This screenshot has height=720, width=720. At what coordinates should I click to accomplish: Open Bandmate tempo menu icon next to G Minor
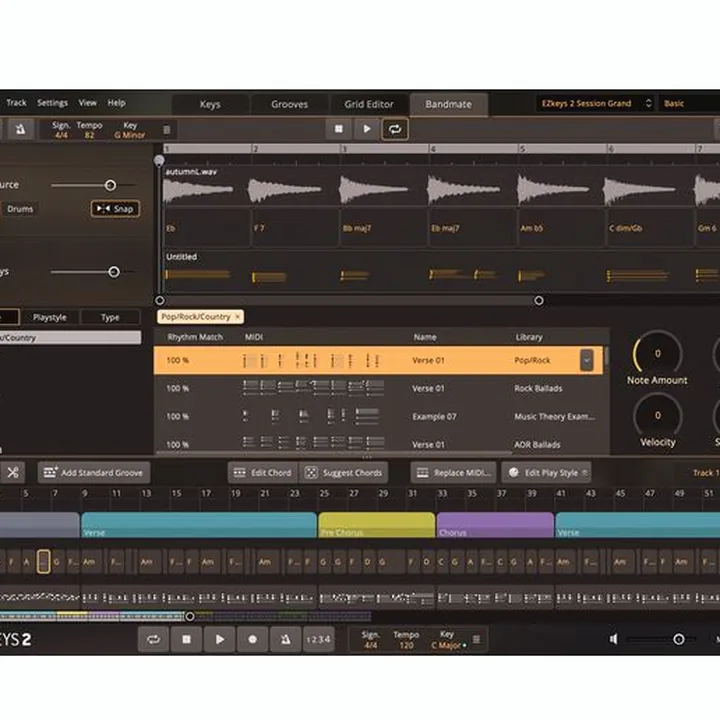[167, 130]
